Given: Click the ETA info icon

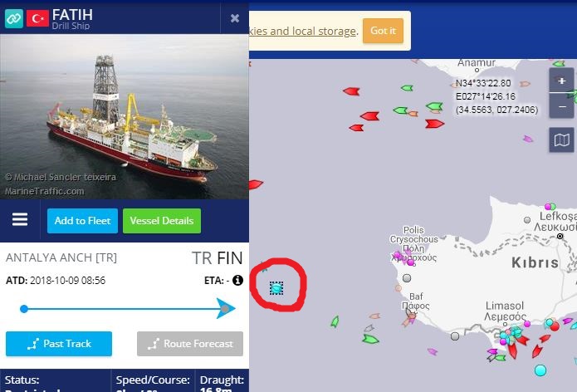Looking at the screenshot, I should pos(237,280).
